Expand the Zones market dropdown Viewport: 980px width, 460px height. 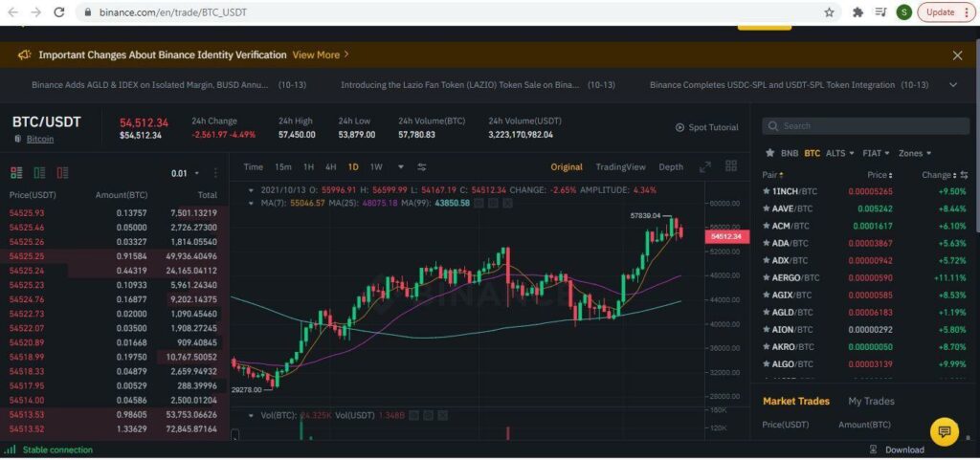[914, 153]
